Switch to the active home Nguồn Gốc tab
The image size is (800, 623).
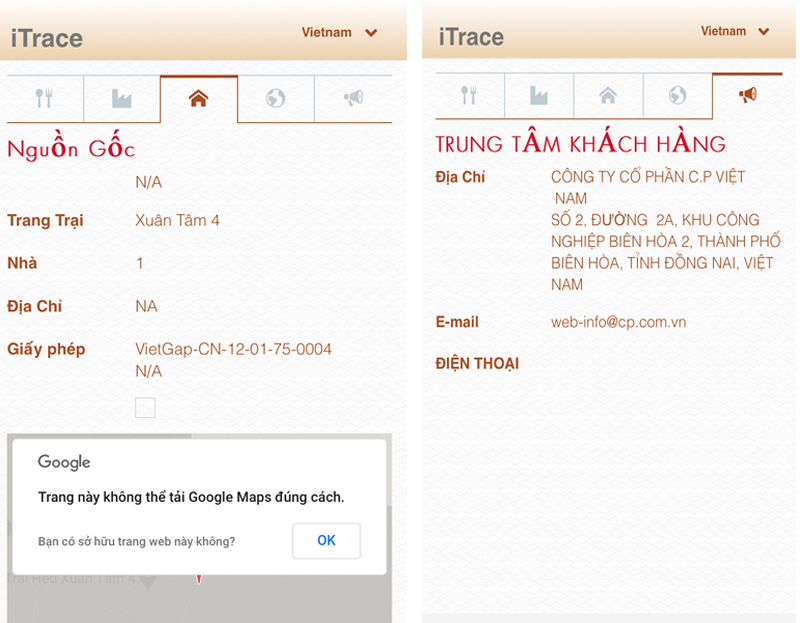(x=199, y=98)
